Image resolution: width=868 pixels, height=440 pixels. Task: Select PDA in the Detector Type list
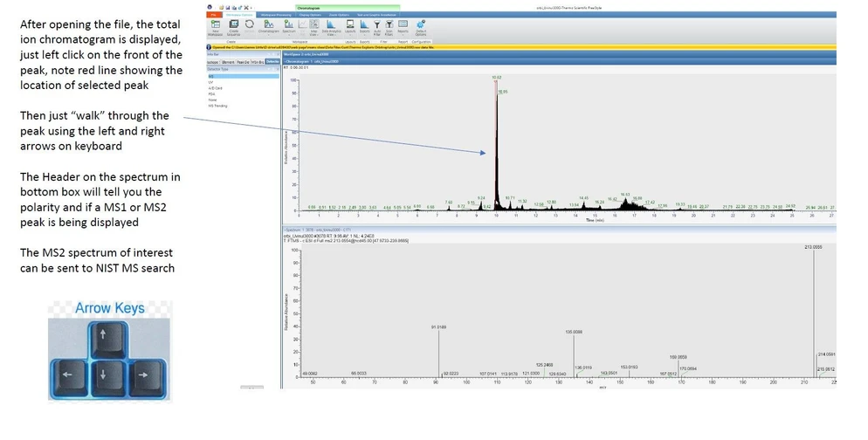coord(211,94)
